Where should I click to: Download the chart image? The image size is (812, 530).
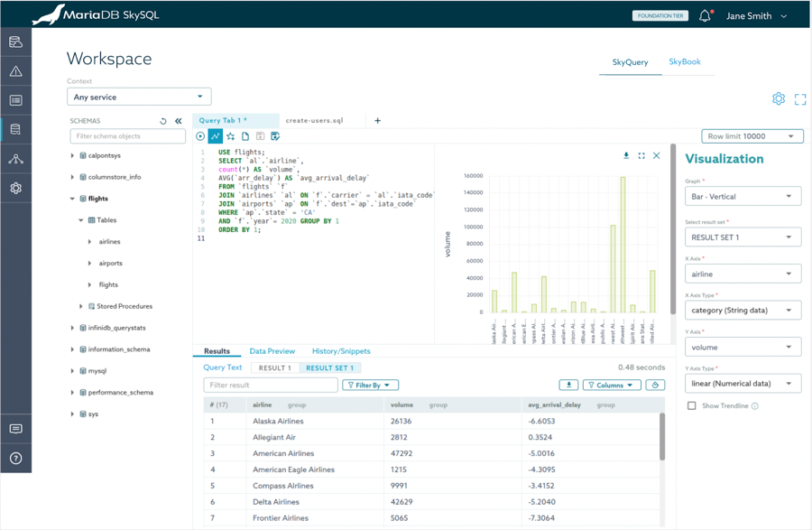pyautogui.click(x=626, y=156)
